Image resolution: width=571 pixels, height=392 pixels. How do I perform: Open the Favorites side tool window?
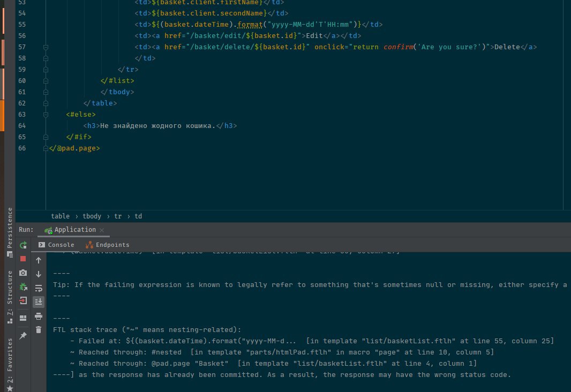pos(10,365)
